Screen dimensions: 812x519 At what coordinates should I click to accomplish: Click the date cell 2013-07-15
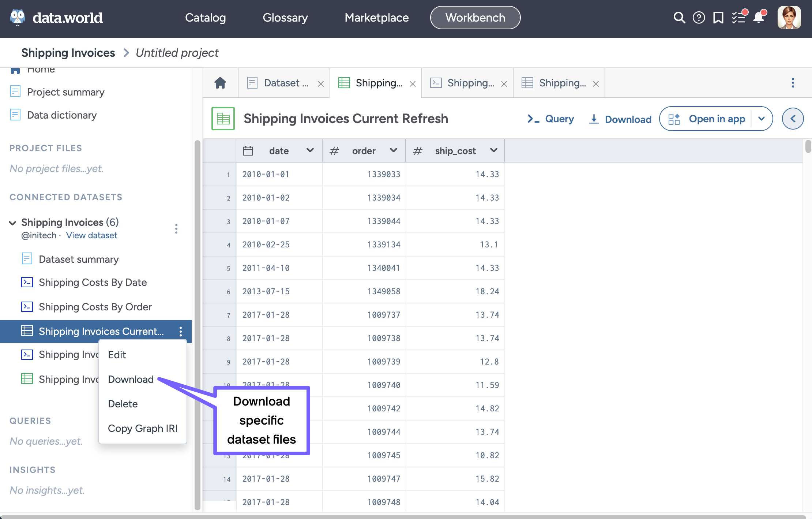(x=279, y=291)
